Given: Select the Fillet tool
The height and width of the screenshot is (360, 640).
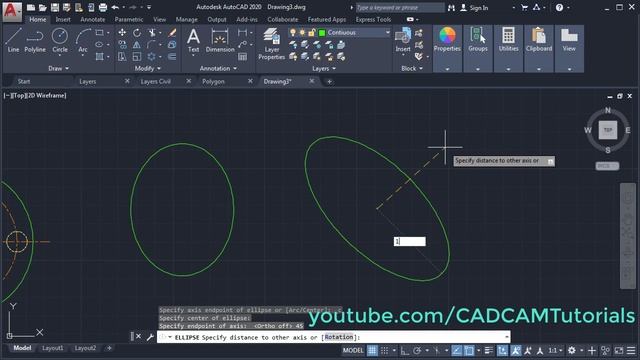Looking at the screenshot, I should pos(152,44).
